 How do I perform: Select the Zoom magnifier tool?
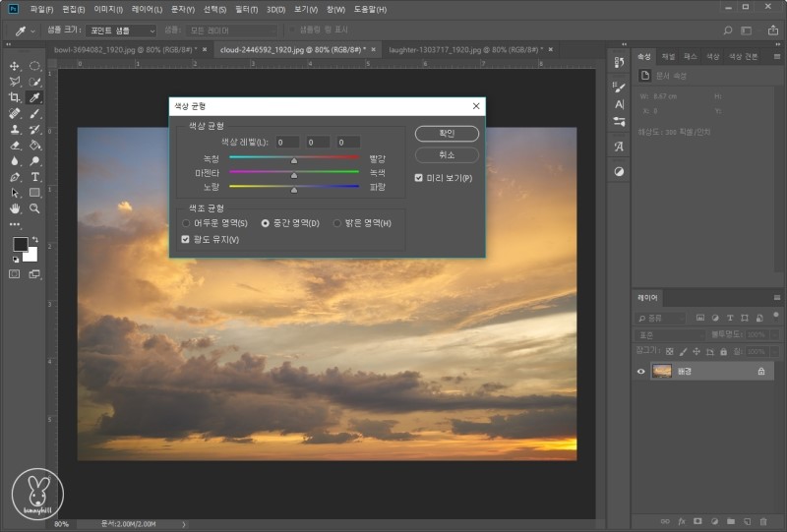[x=34, y=208]
